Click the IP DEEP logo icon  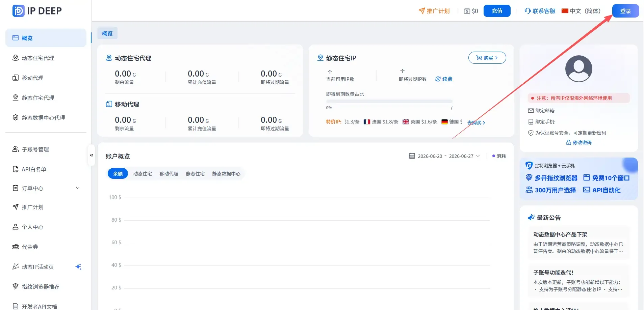[x=18, y=11]
